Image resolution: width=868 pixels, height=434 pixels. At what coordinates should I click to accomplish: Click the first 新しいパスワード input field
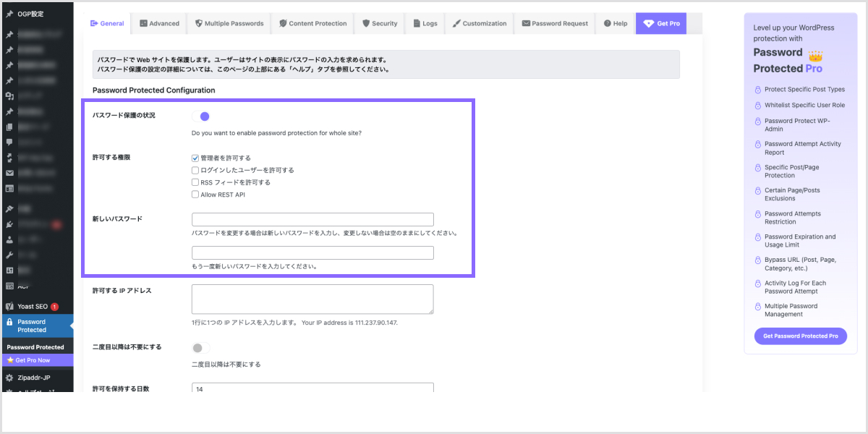[312, 220]
